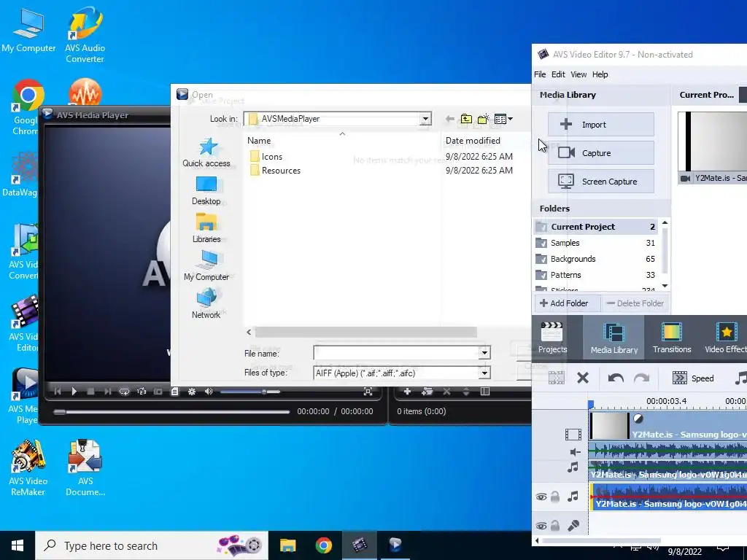The width and height of the screenshot is (747, 560).
Task: Click the snapshot icon in AVS Media Player
Action: (158, 392)
